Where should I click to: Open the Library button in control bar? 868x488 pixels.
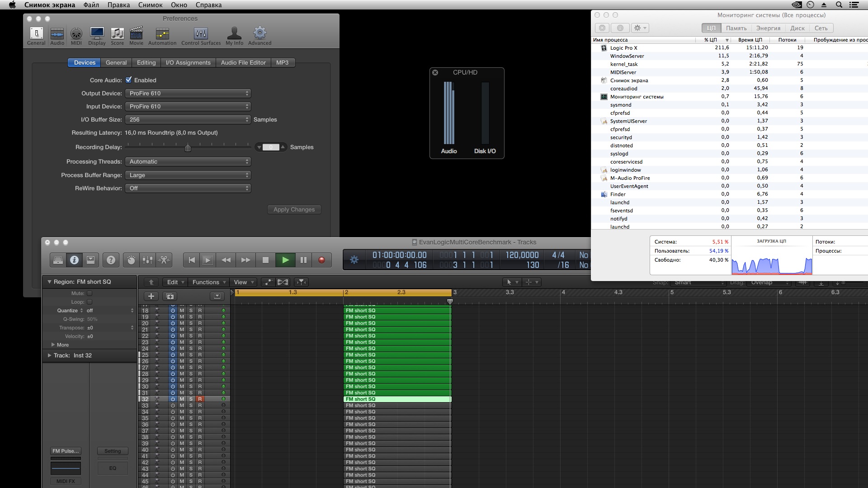coord(58,260)
